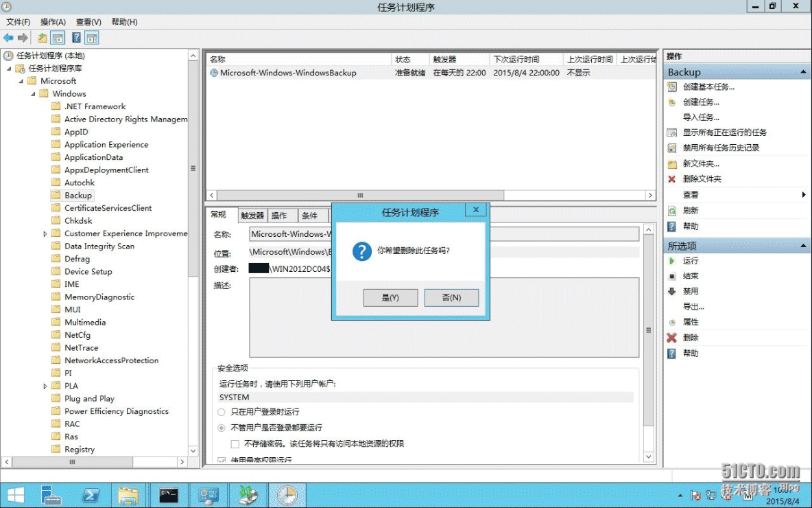Select the .NET Framework folder
The height and width of the screenshot is (508, 812).
pyautogui.click(x=95, y=106)
